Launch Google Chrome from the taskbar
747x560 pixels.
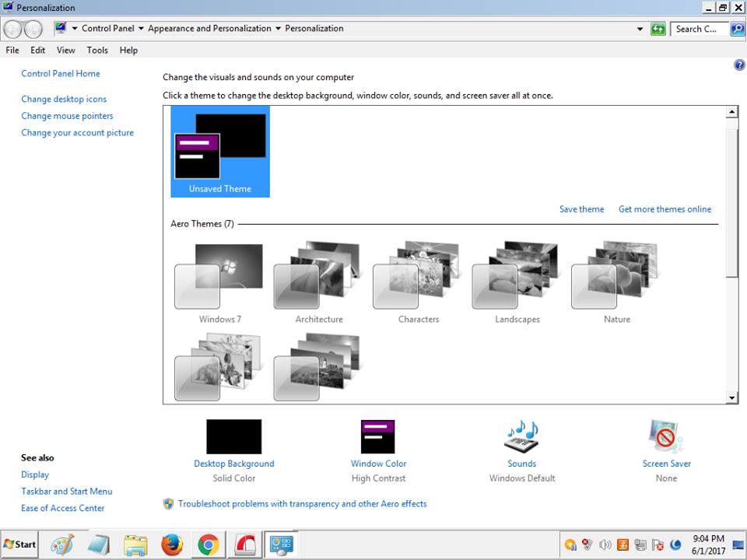tap(209, 544)
